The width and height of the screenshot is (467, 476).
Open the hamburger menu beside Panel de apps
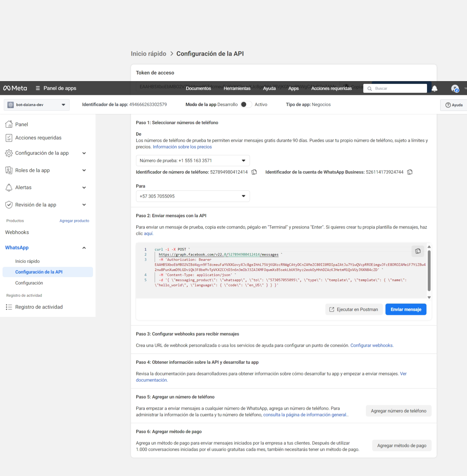(x=38, y=88)
